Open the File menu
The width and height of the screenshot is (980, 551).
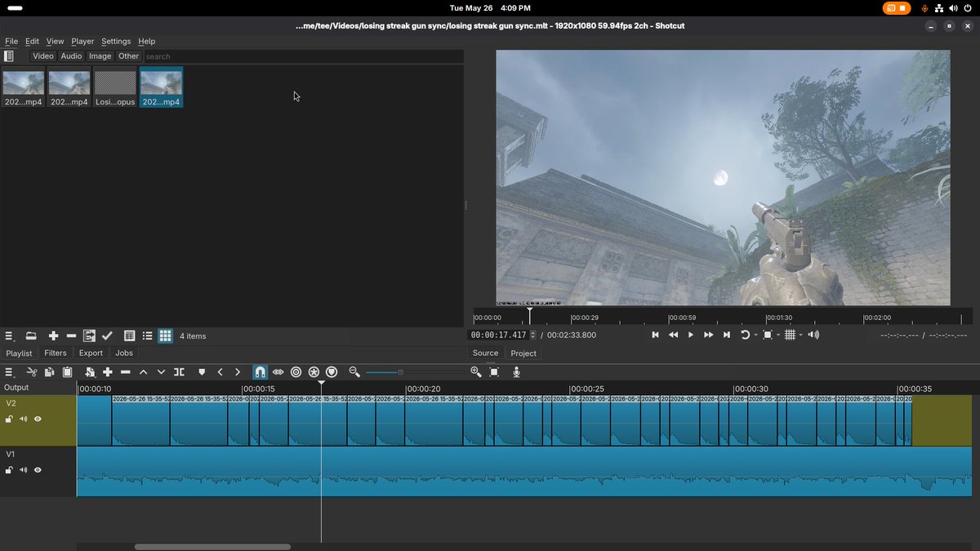click(11, 41)
